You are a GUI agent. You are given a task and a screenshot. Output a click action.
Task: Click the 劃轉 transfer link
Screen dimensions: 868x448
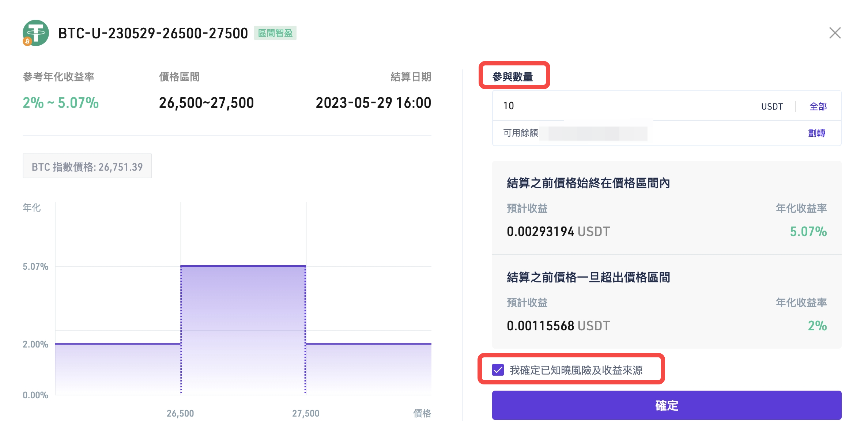click(816, 133)
